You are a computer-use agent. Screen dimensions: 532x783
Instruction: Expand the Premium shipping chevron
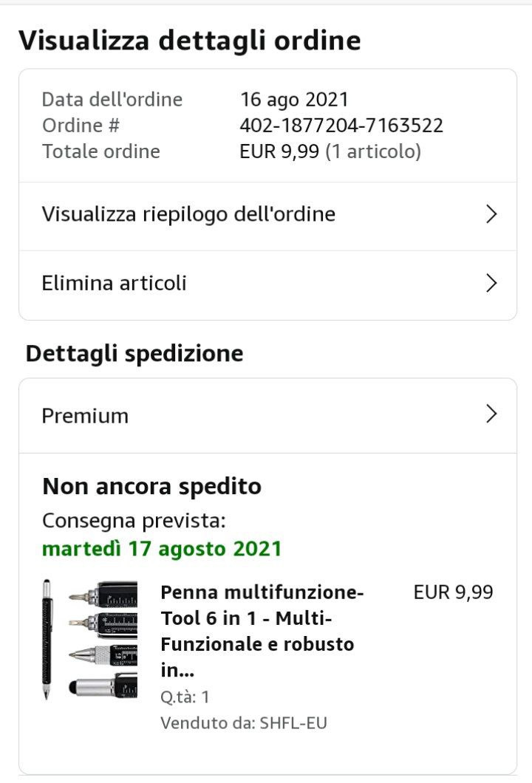(491, 414)
